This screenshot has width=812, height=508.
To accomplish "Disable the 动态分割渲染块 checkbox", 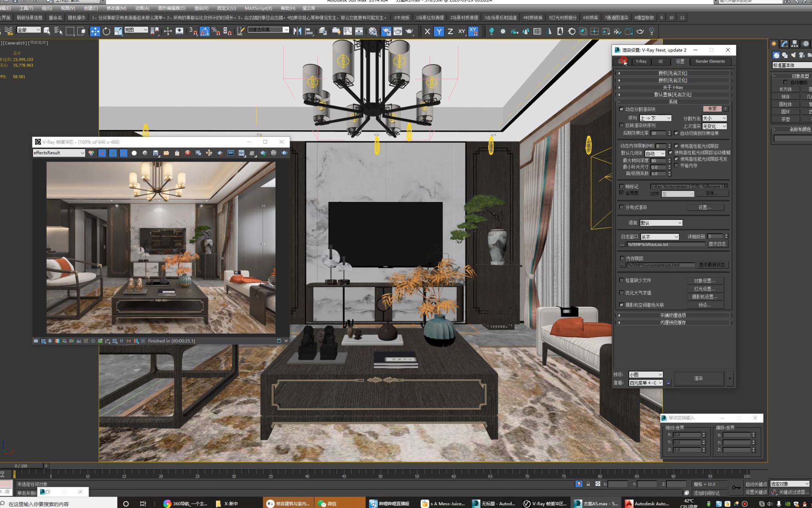I will point(622,109).
